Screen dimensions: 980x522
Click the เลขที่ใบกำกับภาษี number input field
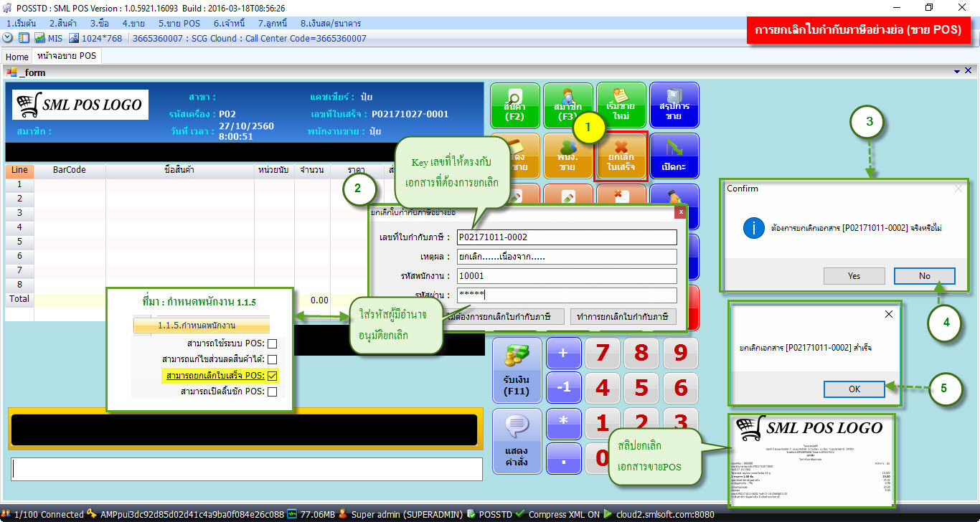point(567,237)
